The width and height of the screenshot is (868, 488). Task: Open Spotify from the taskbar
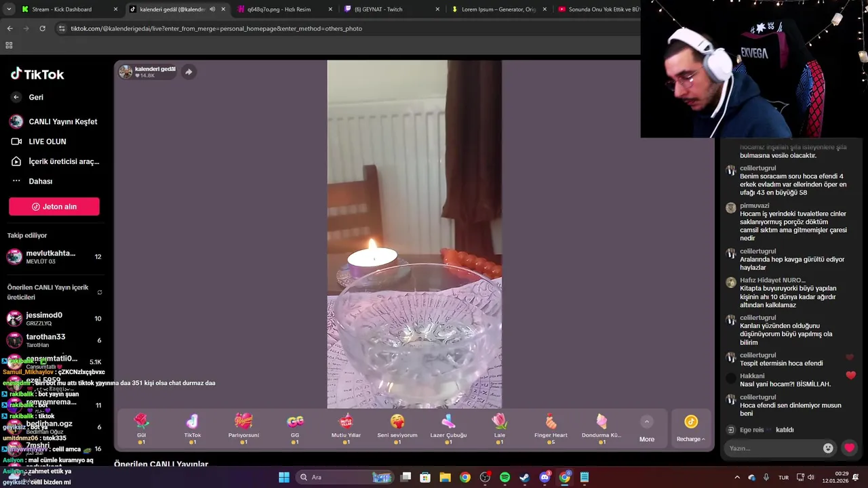[505, 477]
